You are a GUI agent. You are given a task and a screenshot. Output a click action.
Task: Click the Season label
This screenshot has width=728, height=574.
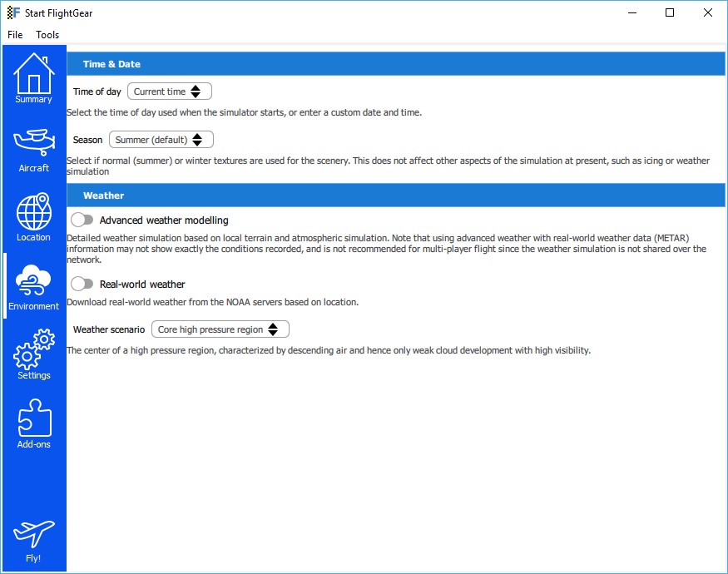pos(87,140)
